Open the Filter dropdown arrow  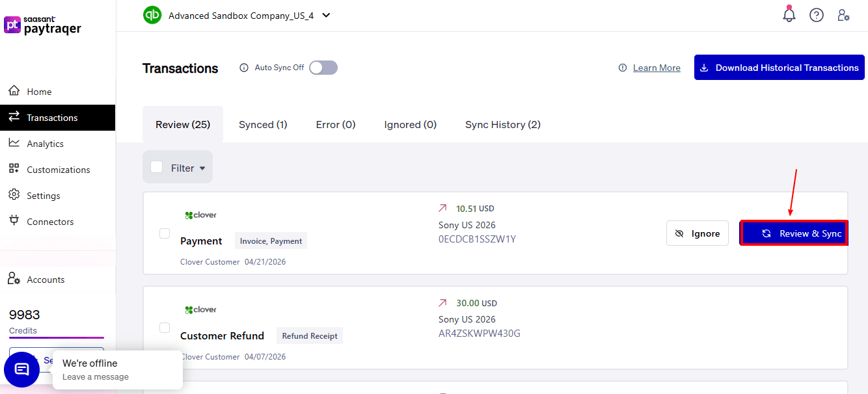click(202, 168)
